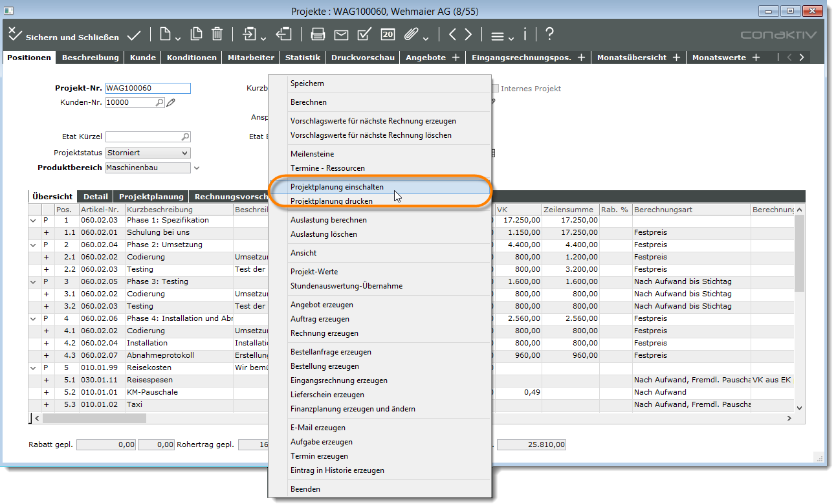Click the email envelope toolbar icon
The image size is (836, 504).
pos(341,34)
